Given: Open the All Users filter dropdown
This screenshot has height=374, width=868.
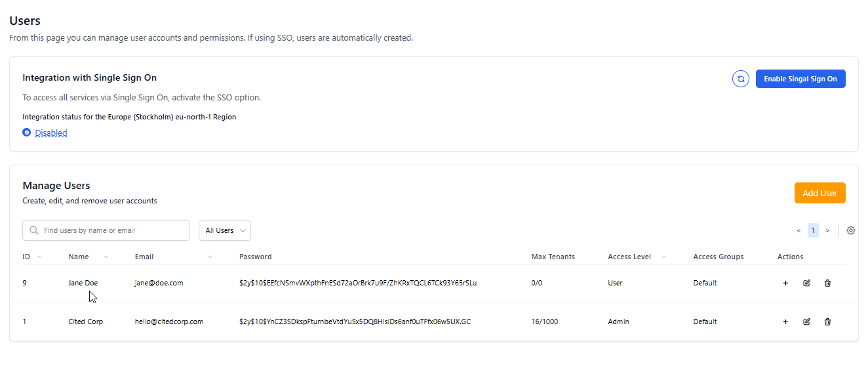Looking at the screenshot, I should pyautogui.click(x=224, y=230).
